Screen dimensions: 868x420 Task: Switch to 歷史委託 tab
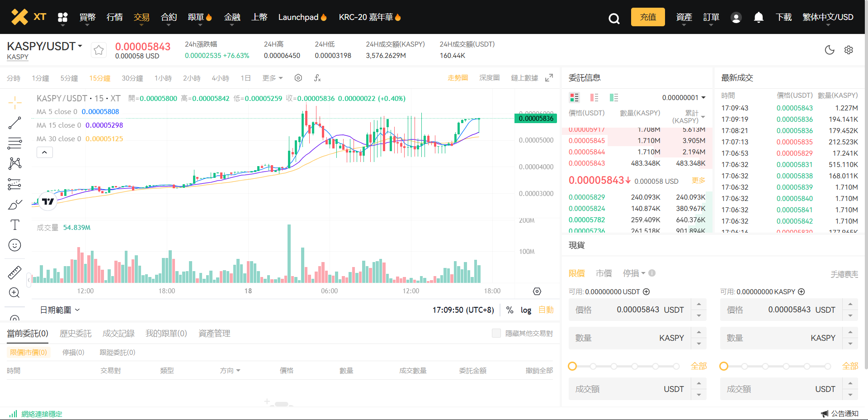pyautogui.click(x=75, y=333)
